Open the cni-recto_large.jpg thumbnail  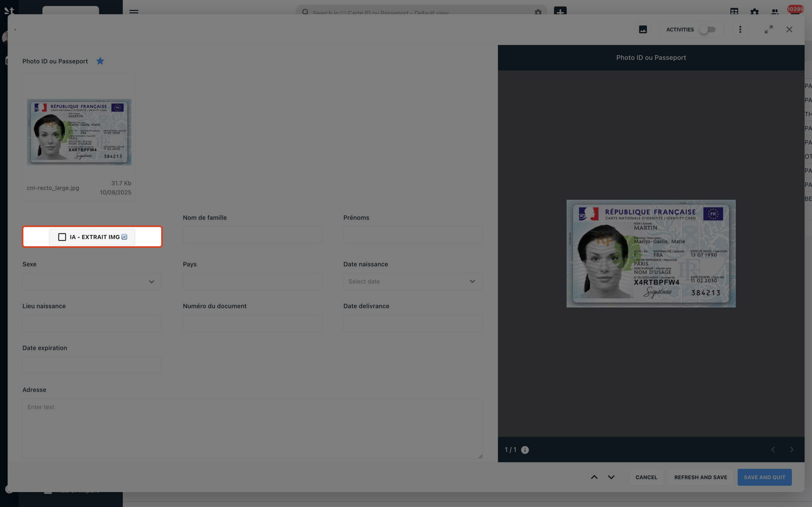pos(79,132)
